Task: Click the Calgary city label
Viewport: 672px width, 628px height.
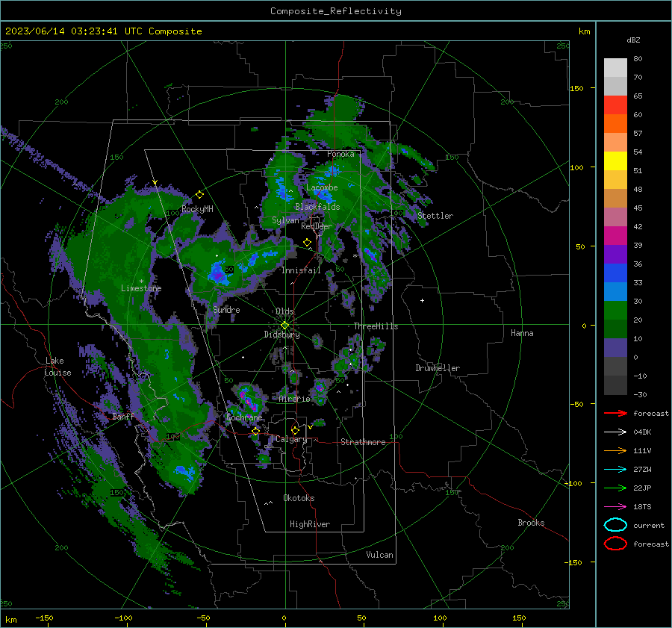Action: click(291, 439)
